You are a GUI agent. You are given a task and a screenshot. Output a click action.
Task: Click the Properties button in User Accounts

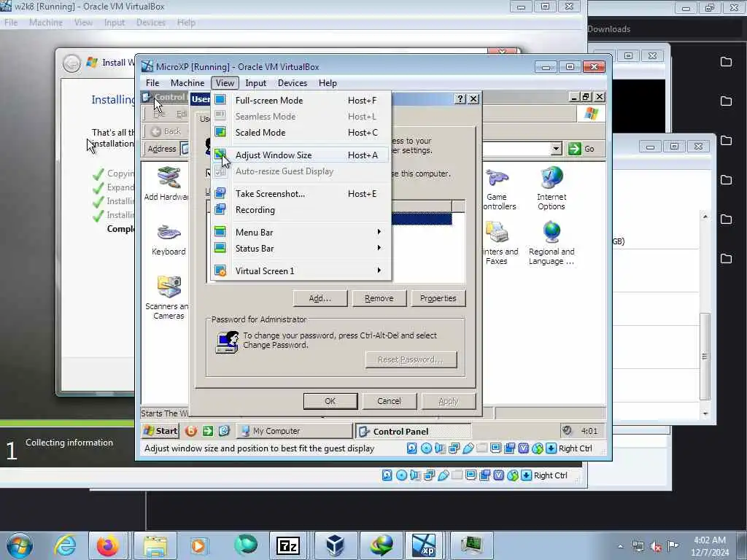[x=438, y=298]
